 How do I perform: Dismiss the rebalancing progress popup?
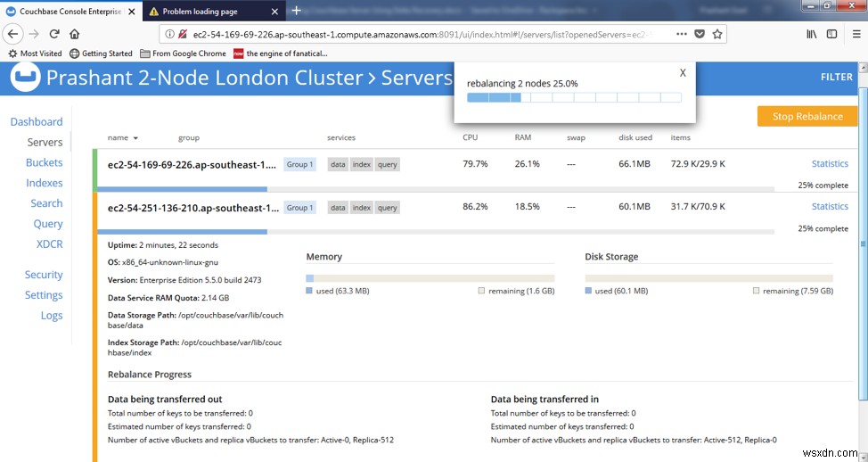tap(683, 72)
